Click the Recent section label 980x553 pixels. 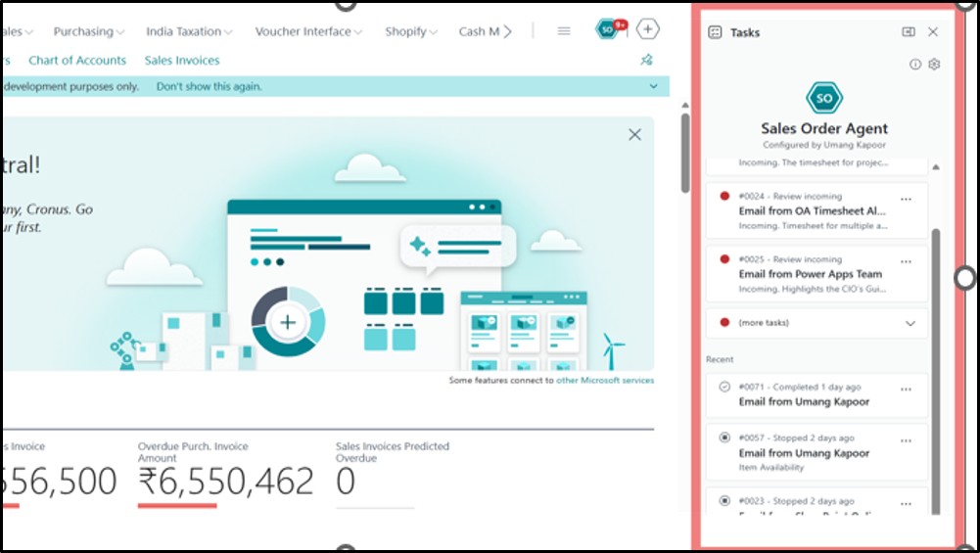point(720,359)
